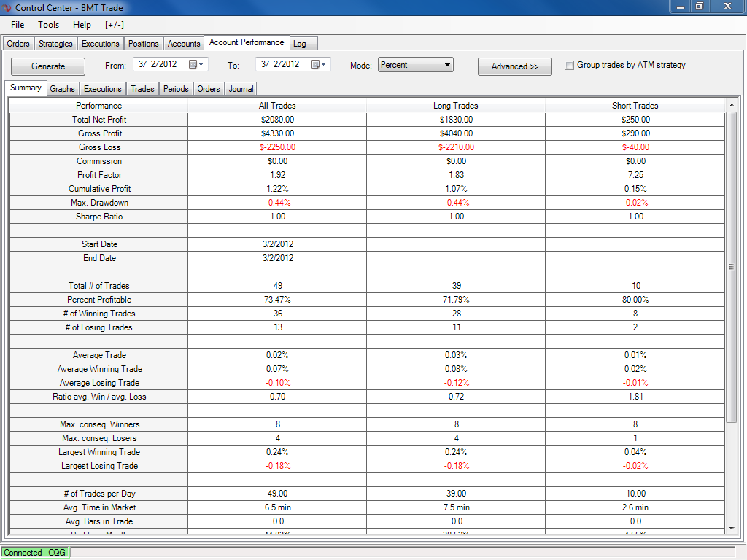
Task: Open the To date calendar dropdown
Action: coord(320,64)
